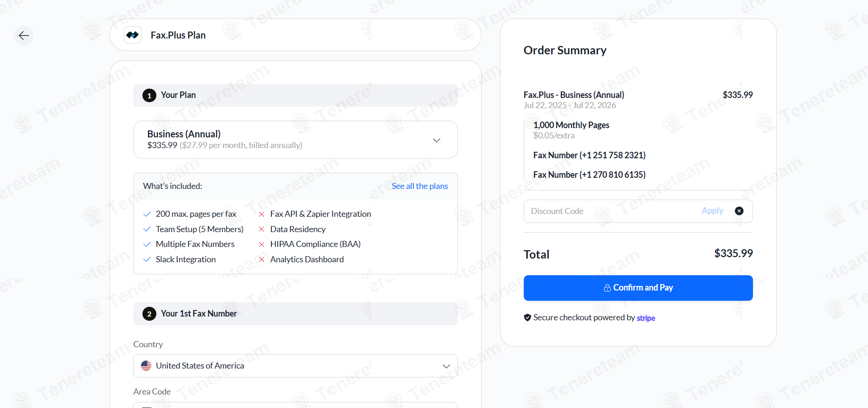The image size is (868, 408).
Task: Click the Fax.Plus logo icon
Action: point(133,35)
